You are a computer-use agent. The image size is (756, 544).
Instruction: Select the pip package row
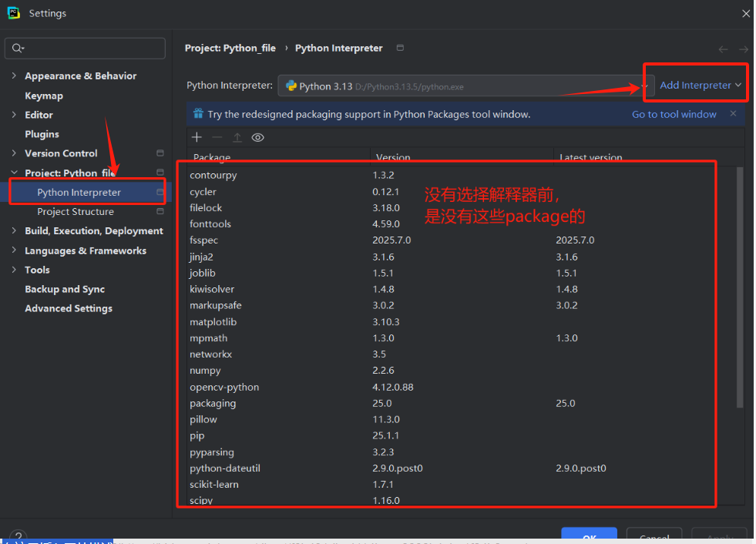tap(462, 435)
